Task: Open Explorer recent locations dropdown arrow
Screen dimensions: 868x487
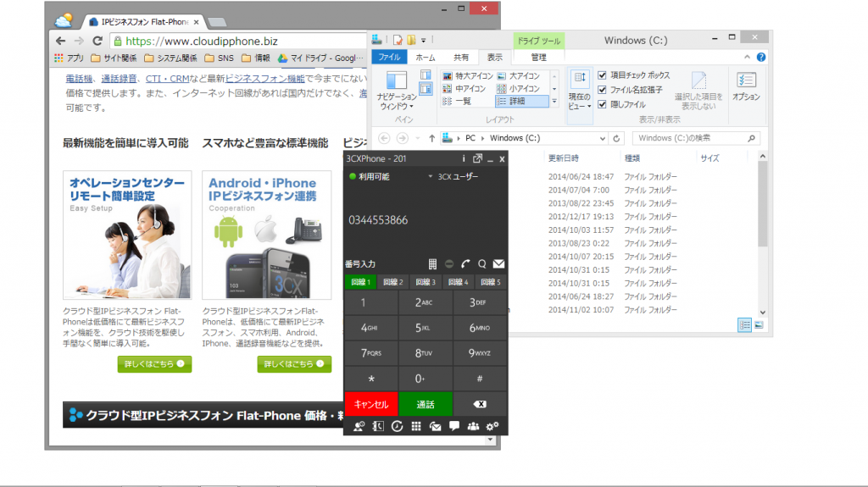Action: coord(418,138)
